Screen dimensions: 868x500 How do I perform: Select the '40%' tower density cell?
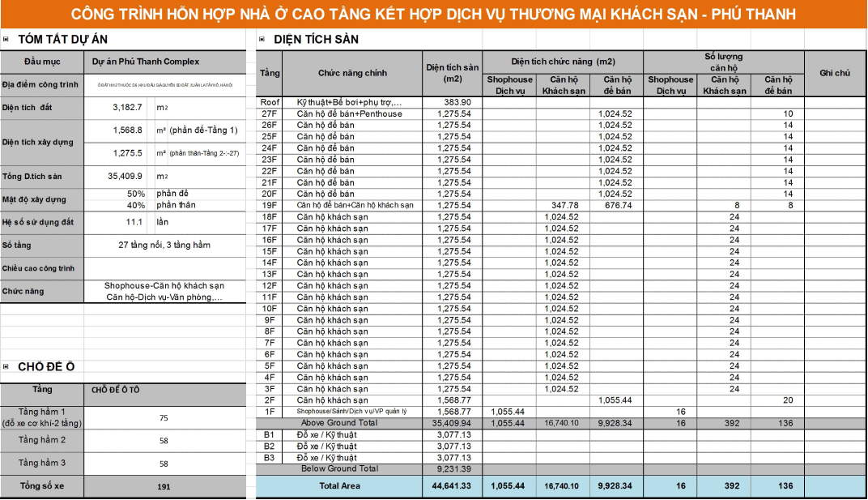point(136,205)
